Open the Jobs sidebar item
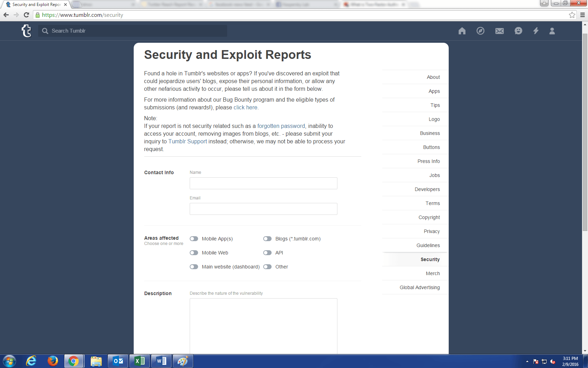The image size is (588, 368). 415,175
